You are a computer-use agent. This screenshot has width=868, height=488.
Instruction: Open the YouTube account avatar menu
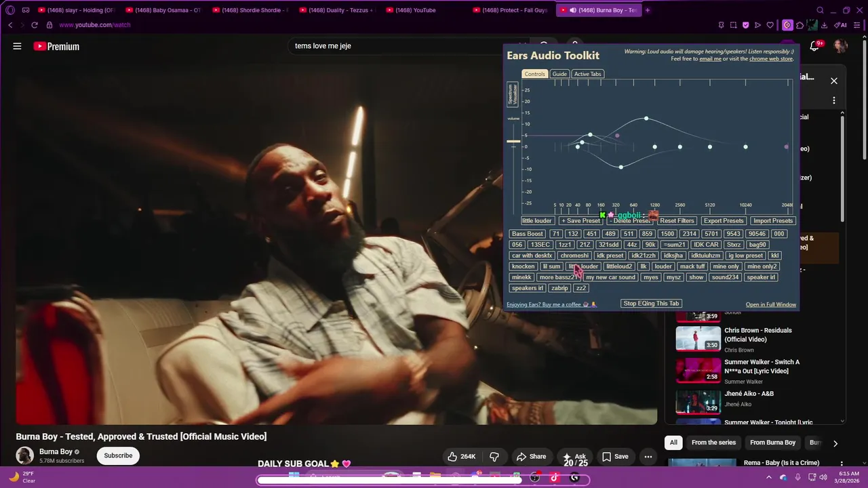[x=840, y=45]
